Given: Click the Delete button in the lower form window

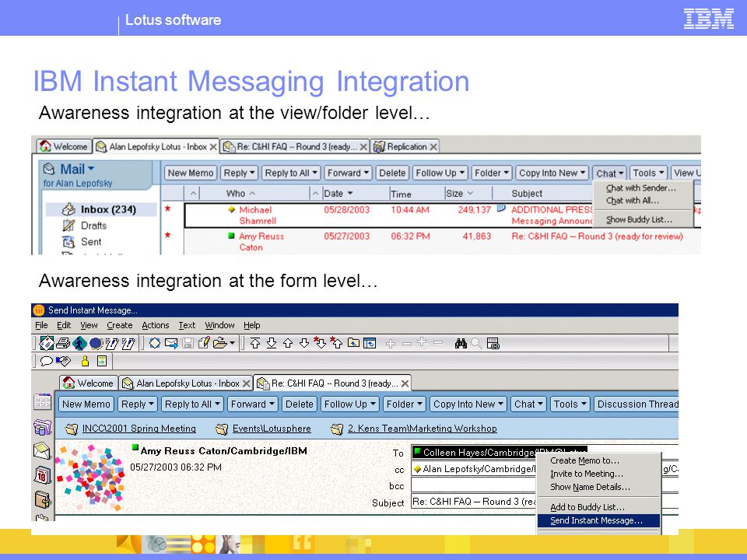Looking at the screenshot, I should (299, 404).
